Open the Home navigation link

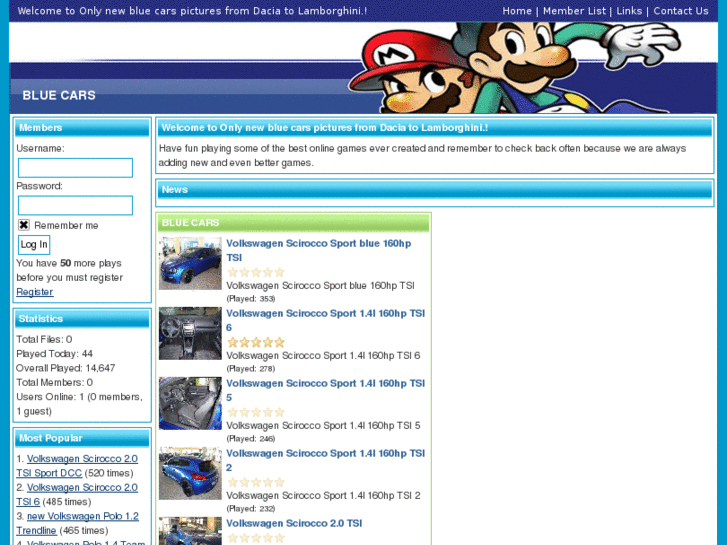pos(517,11)
